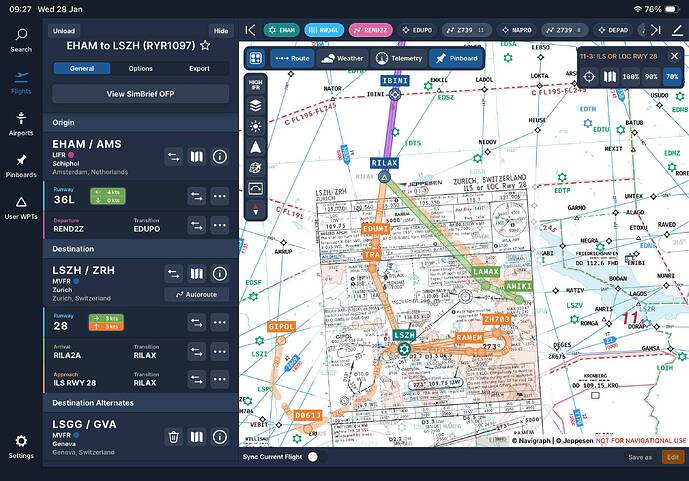The image size is (689, 481).
Task: Show airport info for LSZH / ZRH
Action: (x=220, y=274)
